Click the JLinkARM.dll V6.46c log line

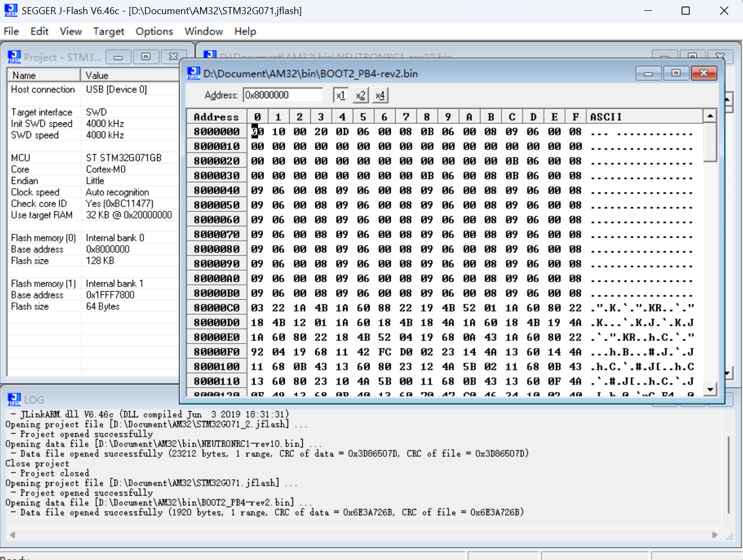(x=149, y=414)
